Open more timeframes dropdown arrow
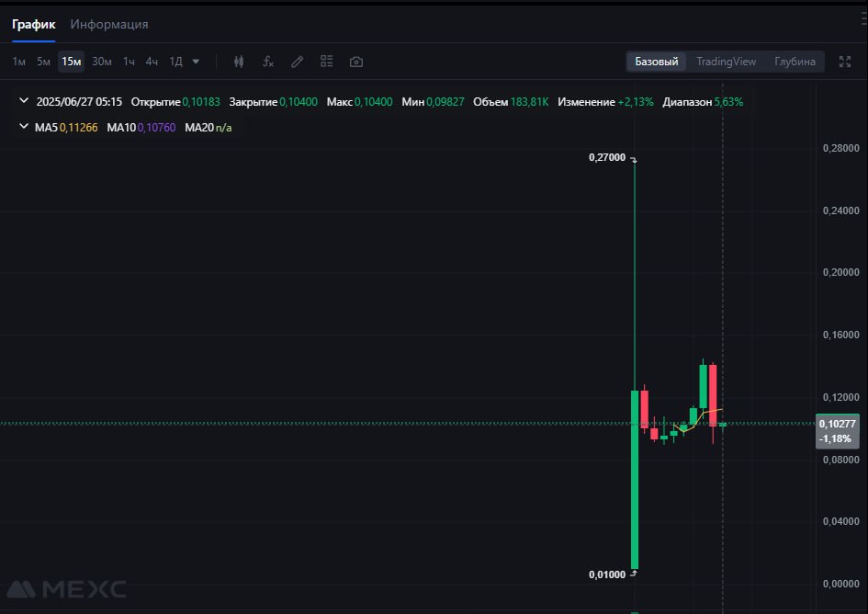 (x=196, y=62)
